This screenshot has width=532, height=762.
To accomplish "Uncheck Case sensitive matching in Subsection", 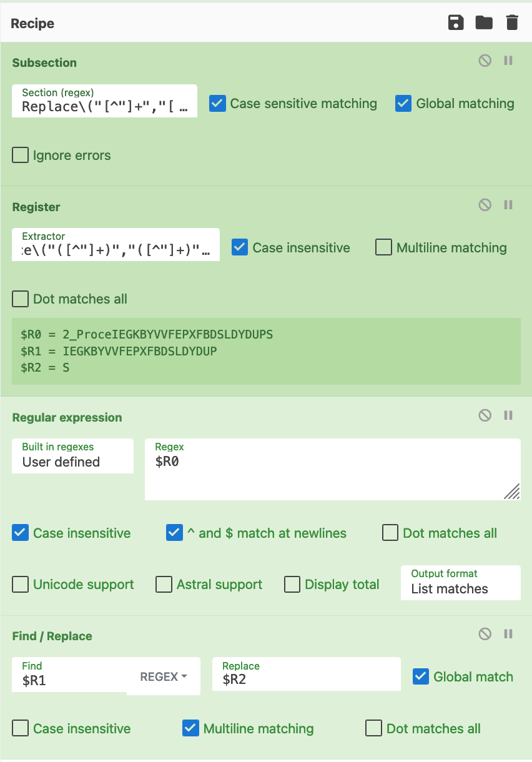I will pyautogui.click(x=219, y=103).
